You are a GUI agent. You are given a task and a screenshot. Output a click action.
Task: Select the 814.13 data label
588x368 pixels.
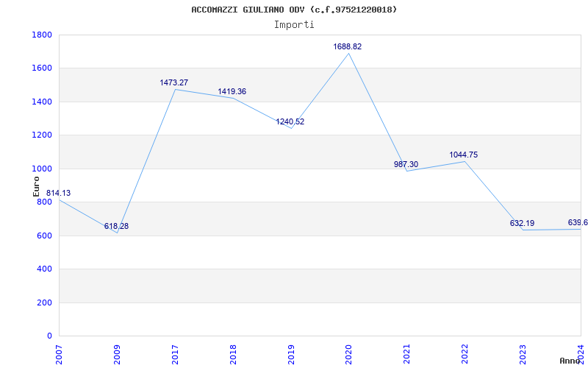point(58,193)
